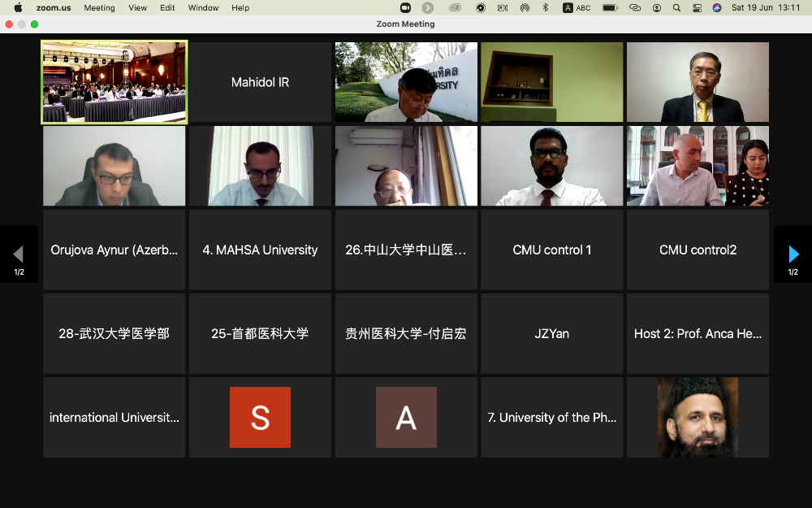Click the Zoom camera icon in menu bar
The image size is (812, 508).
(405, 7)
